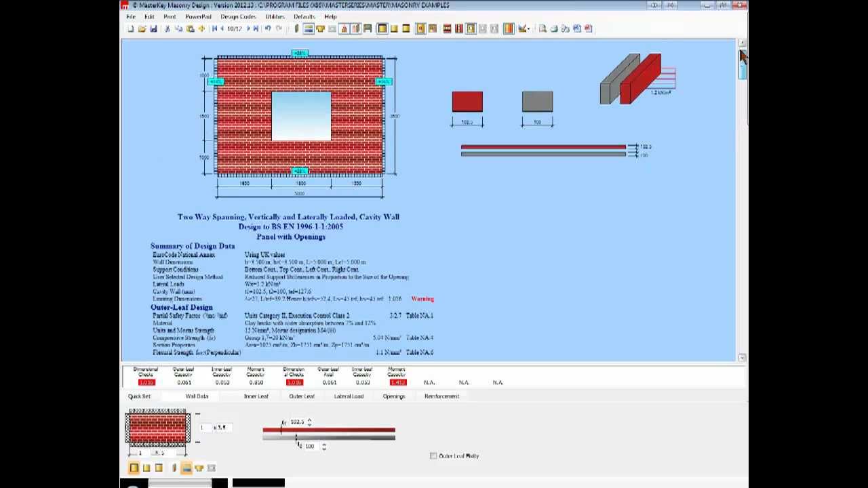Click the t2 thickness 100 spinner arrows
The width and height of the screenshot is (868, 488).
coord(323,446)
